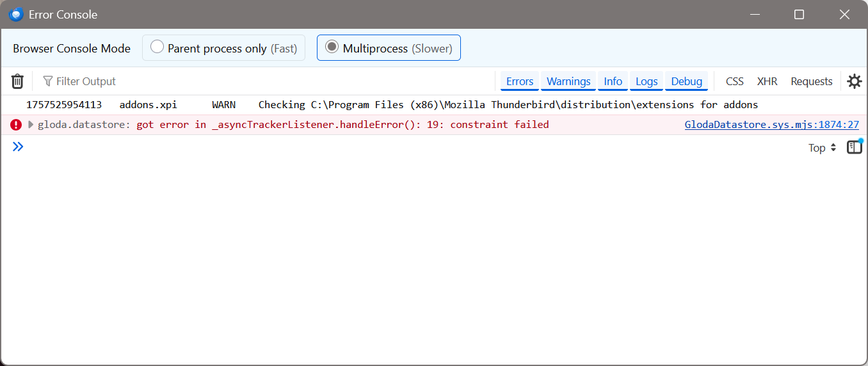Enable the XHR filter

click(767, 81)
